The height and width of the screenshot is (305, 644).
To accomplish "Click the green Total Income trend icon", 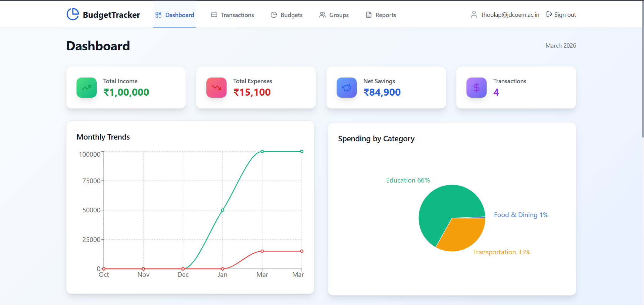I will [x=86, y=87].
